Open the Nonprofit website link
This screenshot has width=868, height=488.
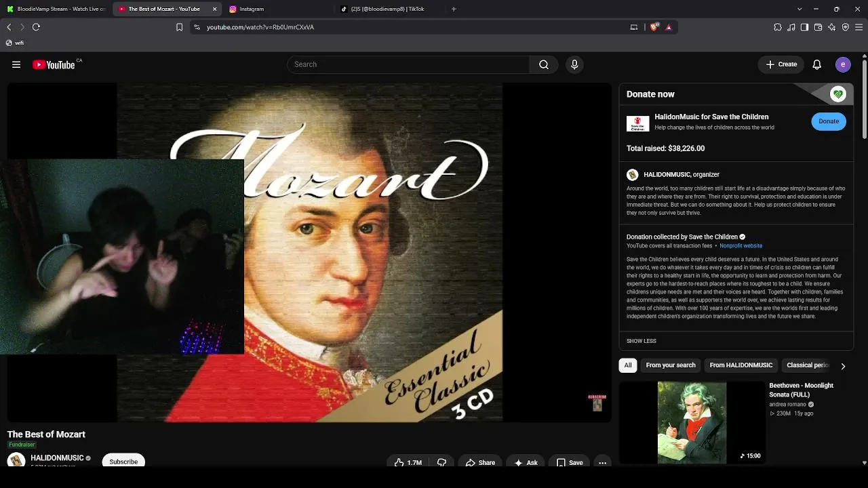point(741,246)
